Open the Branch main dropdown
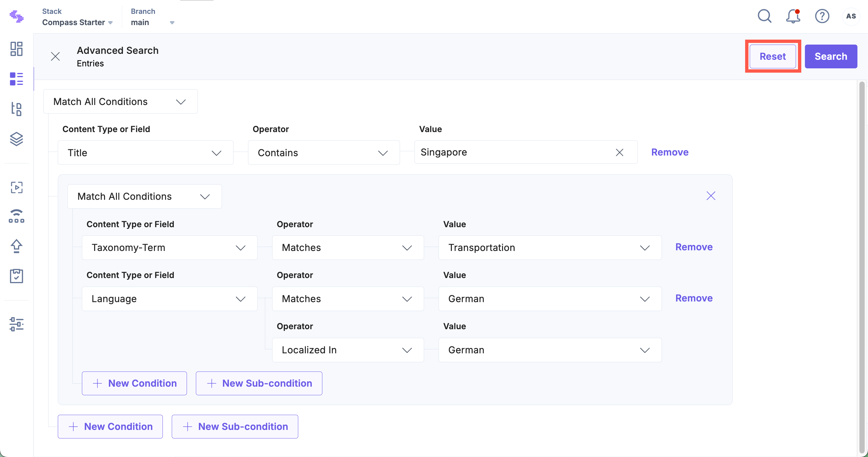 [153, 22]
